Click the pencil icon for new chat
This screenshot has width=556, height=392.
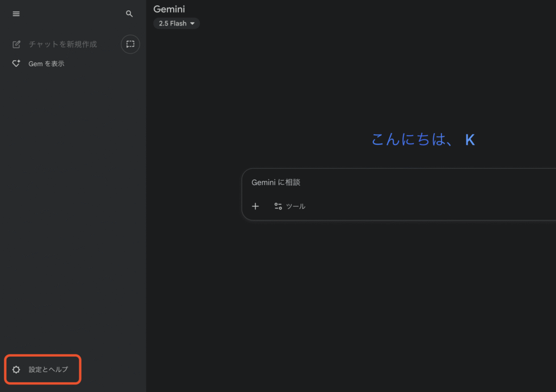(16, 45)
